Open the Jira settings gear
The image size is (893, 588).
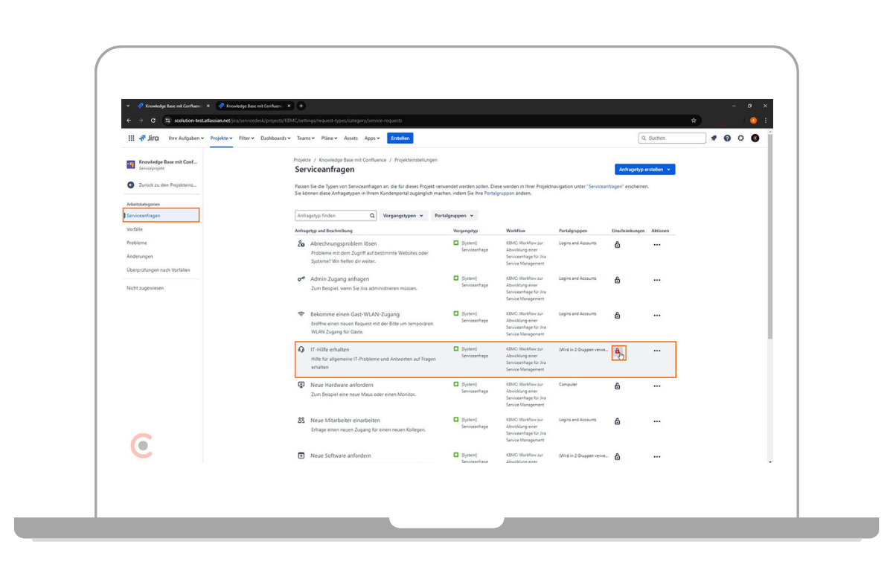pos(740,138)
